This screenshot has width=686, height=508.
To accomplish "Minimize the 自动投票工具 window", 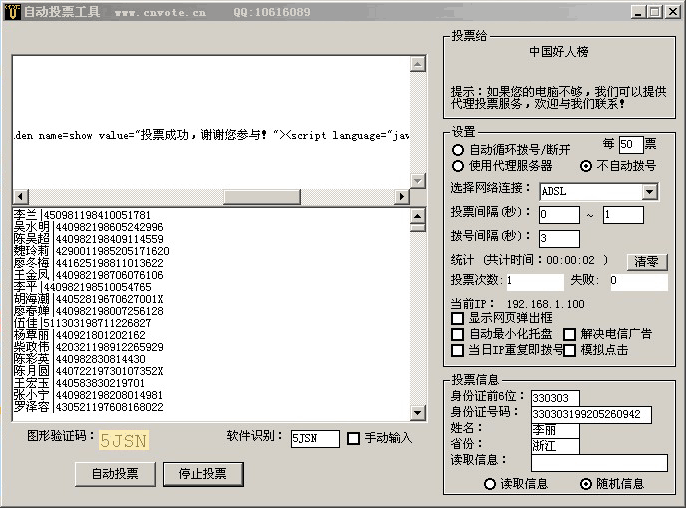I will pos(637,12).
